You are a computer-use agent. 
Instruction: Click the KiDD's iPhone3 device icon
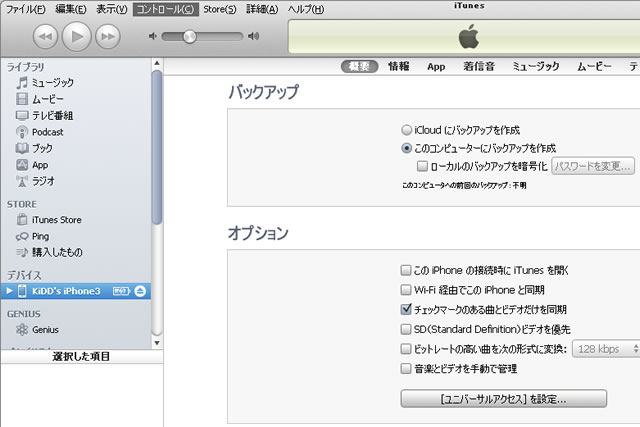(x=22, y=291)
